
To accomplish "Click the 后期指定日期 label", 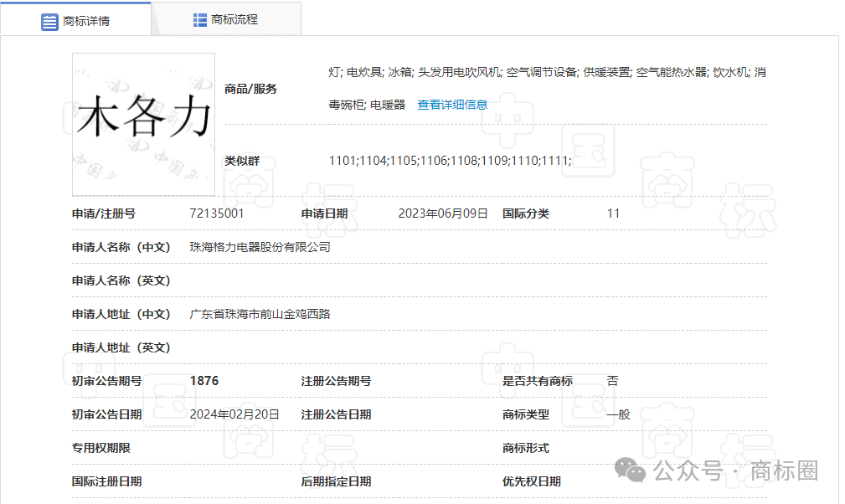I will pyautogui.click(x=336, y=481).
